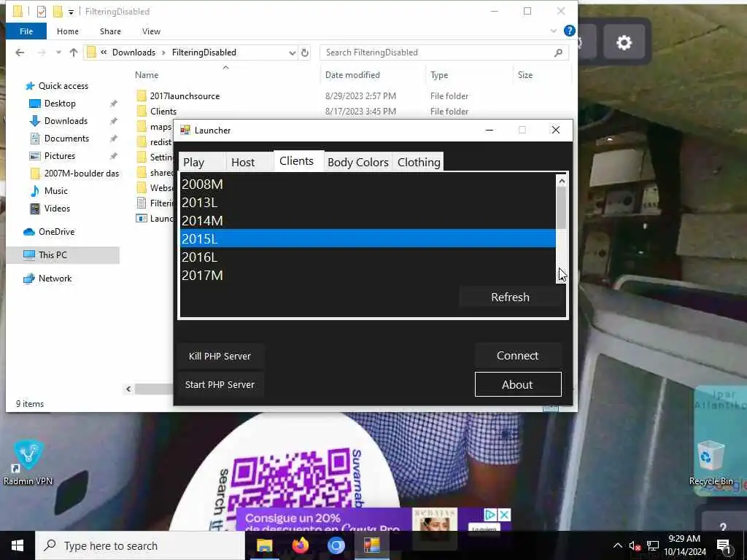Click Kill PHP Server button
Image resolution: width=747 pixels, height=560 pixels.
click(220, 356)
